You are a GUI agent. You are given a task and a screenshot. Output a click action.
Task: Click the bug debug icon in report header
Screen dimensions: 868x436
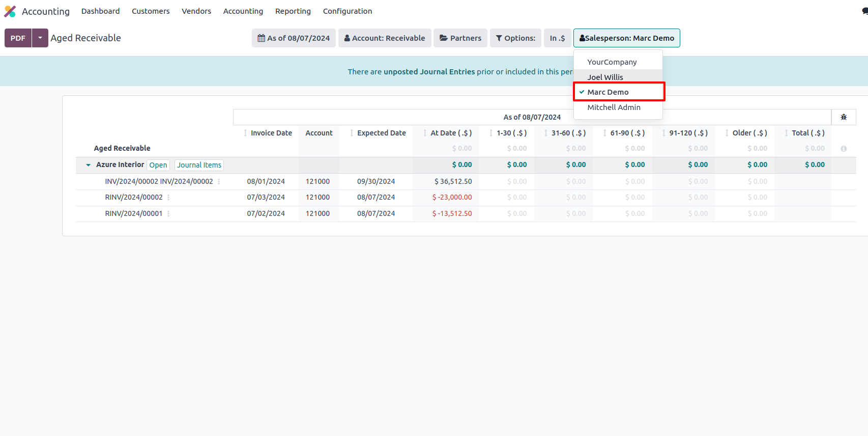(x=844, y=117)
